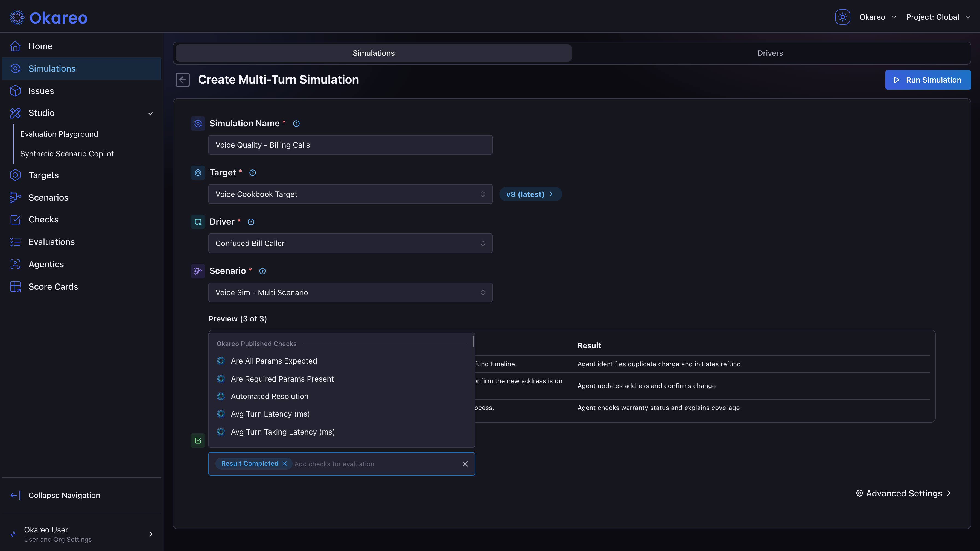Click the Score Cards table icon
Image resolution: width=980 pixels, height=551 pixels.
[x=15, y=287]
